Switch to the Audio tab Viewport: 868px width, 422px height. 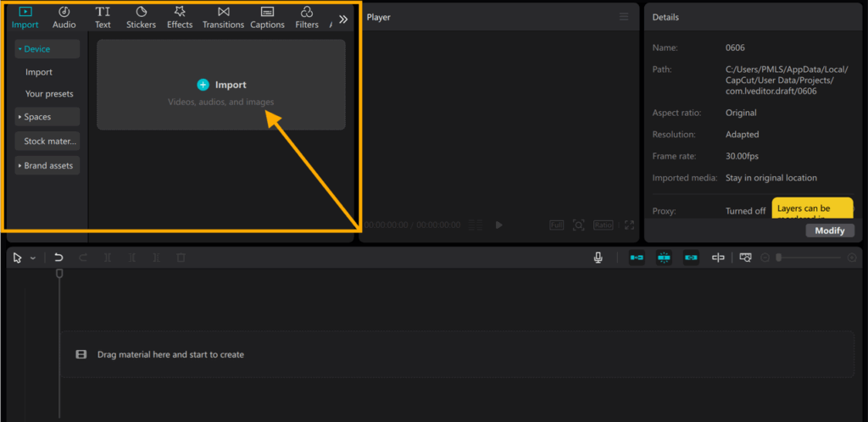64,17
